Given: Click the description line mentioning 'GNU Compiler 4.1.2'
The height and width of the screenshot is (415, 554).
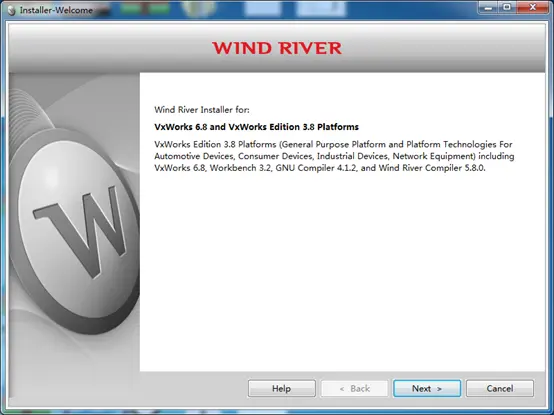Looking at the screenshot, I should [x=320, y=168].
